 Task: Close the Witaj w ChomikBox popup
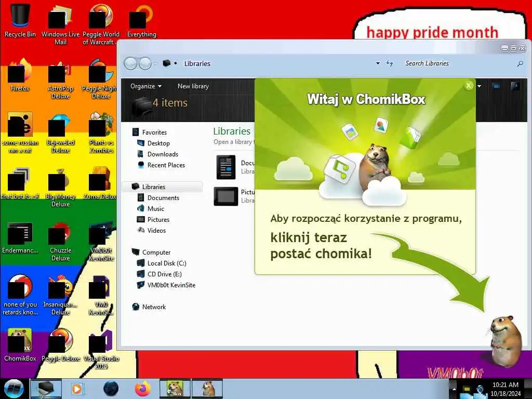pyautogui.click(x=469, y=86)
